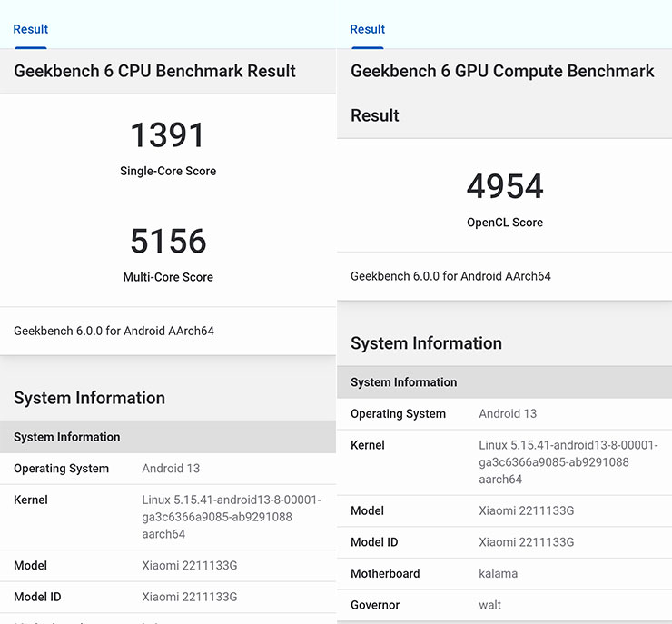Click the 'Model' row value Xiaomi 2211133G in the CPU panel
This screenshot has height=624, width=672.
coord(190,565)
